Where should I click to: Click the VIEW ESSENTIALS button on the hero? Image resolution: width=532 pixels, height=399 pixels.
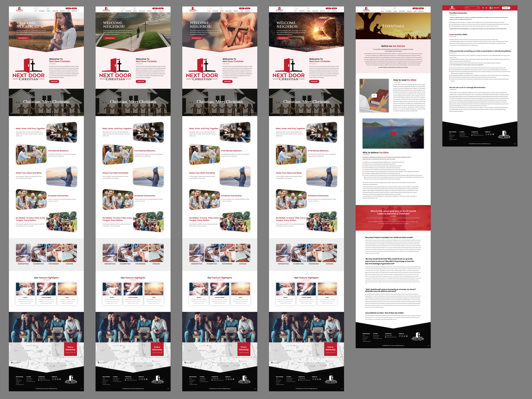click(23, 38)
